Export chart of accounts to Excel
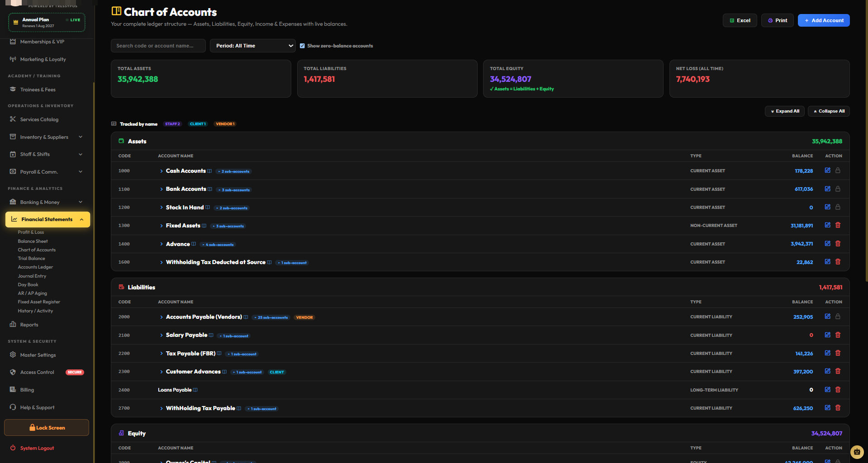 click(740, 20)
